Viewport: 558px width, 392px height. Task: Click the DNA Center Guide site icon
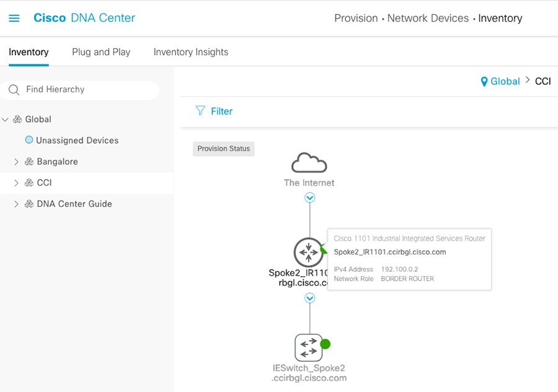(29, 204)
